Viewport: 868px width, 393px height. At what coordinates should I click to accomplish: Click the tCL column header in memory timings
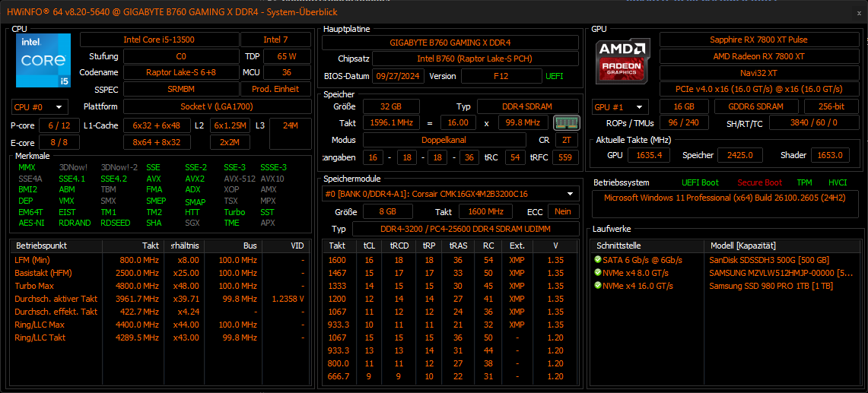(x=369, y=246)
